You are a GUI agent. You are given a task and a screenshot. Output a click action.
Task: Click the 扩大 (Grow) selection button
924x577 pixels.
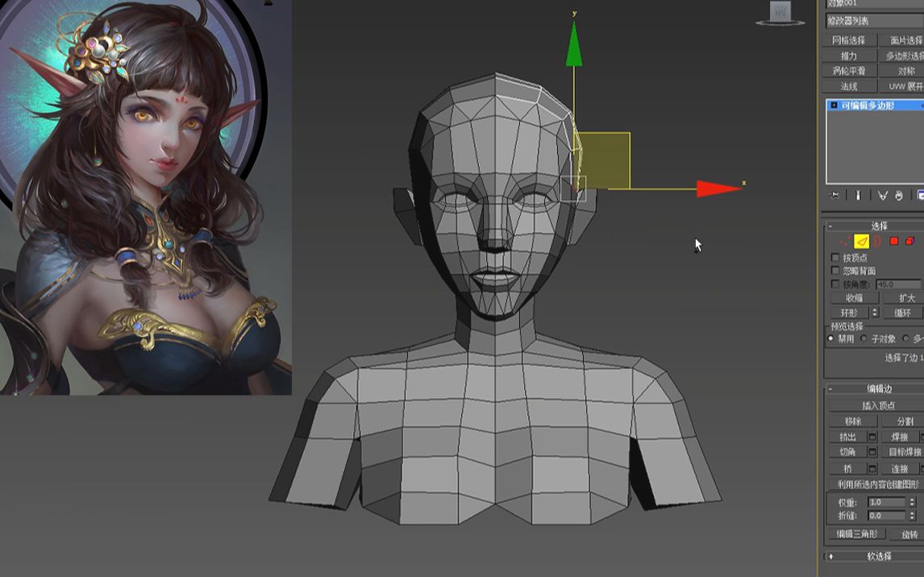(908, 298)
